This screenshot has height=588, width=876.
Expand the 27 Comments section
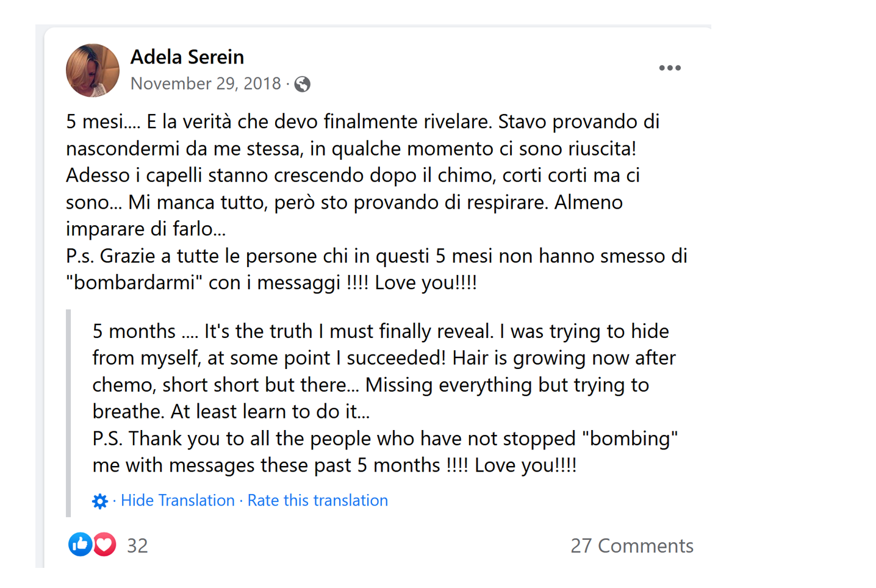(x=631, y=545)
